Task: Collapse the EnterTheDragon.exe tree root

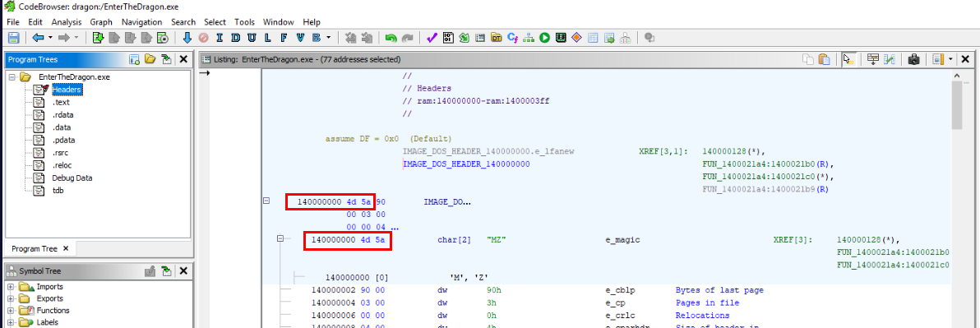Action: tap(12, 77)
